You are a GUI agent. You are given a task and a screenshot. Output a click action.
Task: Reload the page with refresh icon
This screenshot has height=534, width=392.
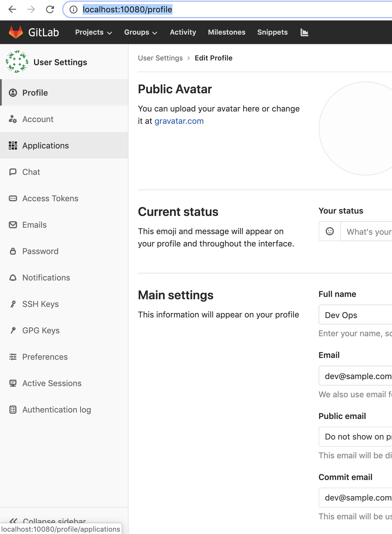coord(50,9)
